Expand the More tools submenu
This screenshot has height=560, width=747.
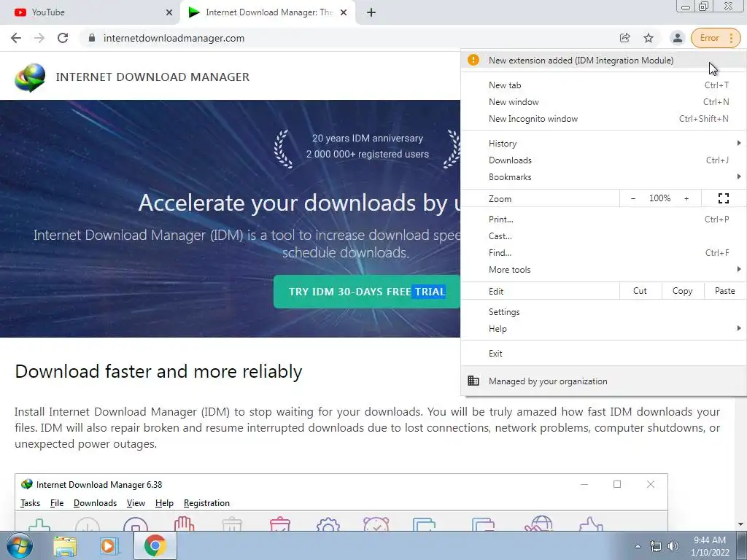[x=603, y=270]
